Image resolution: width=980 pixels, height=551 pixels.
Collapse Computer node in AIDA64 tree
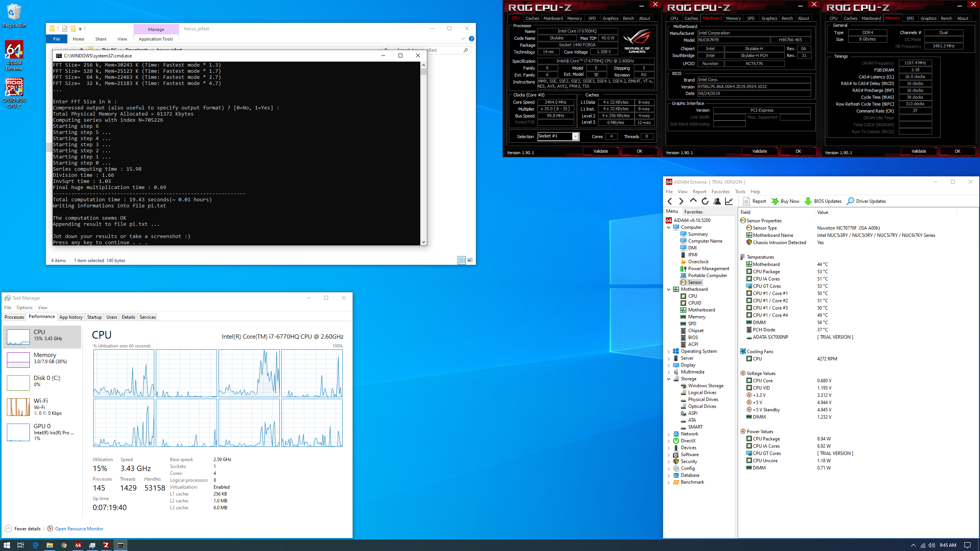click(669, 227)
